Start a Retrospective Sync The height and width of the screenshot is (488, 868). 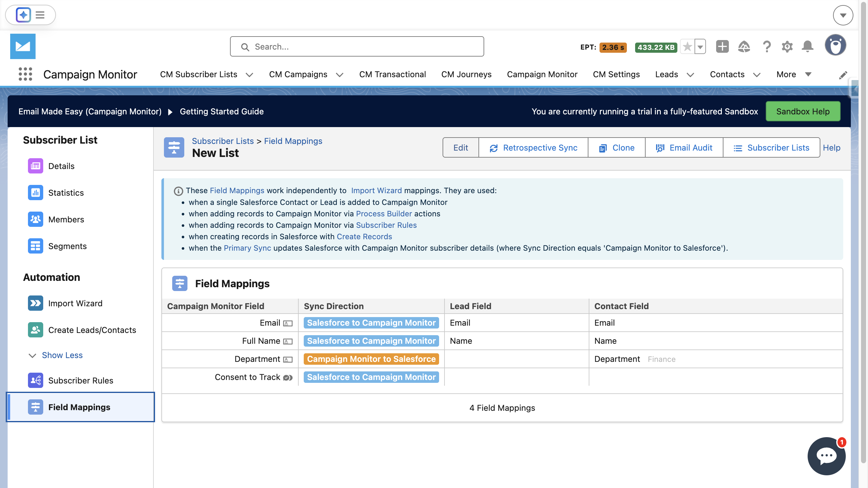pyautogui.click(x=533, y=147)
